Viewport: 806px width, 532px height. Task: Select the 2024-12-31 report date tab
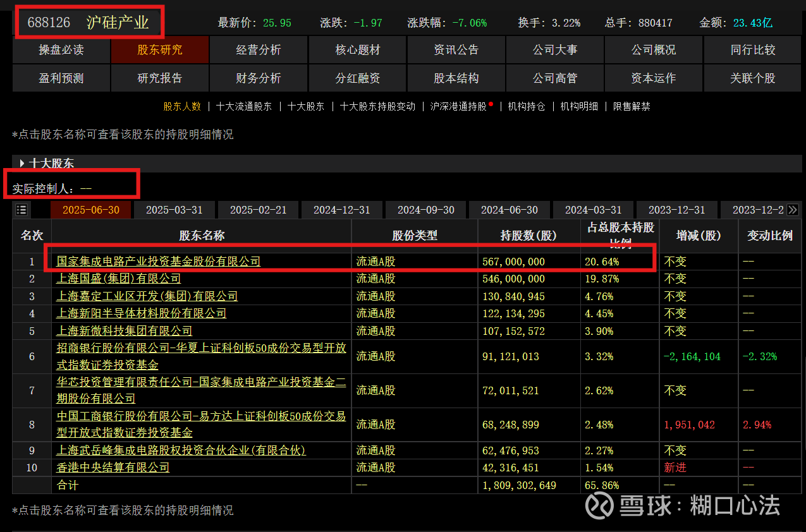point(342,210)
